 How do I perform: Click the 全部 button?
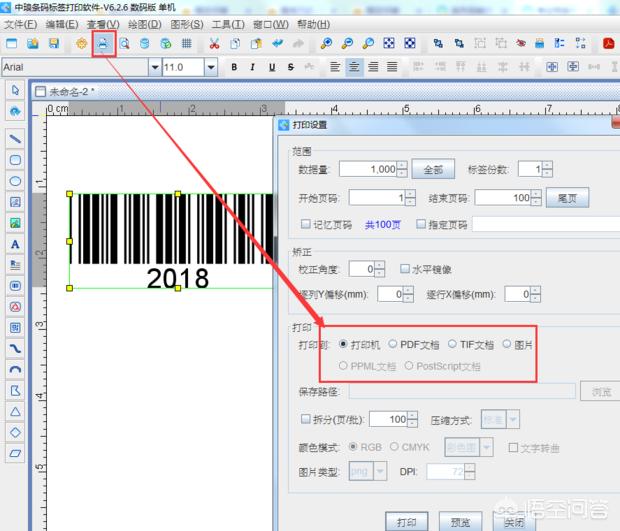433,170
